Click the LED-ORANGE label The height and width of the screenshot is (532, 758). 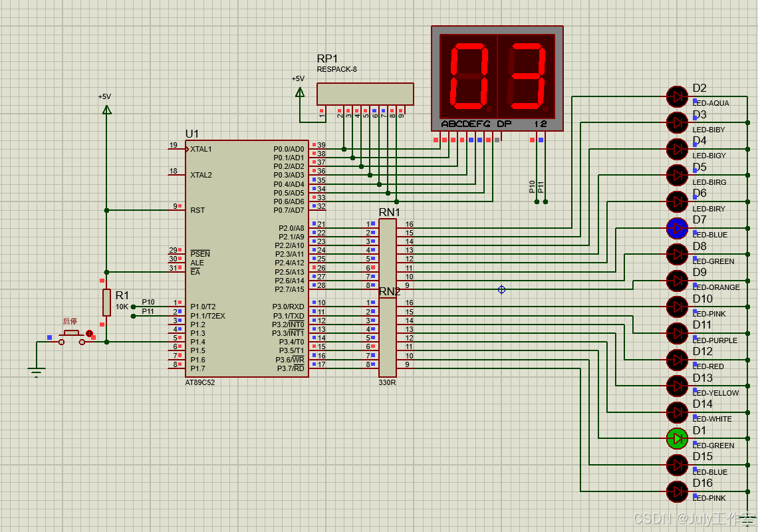[x=716, y=287]
